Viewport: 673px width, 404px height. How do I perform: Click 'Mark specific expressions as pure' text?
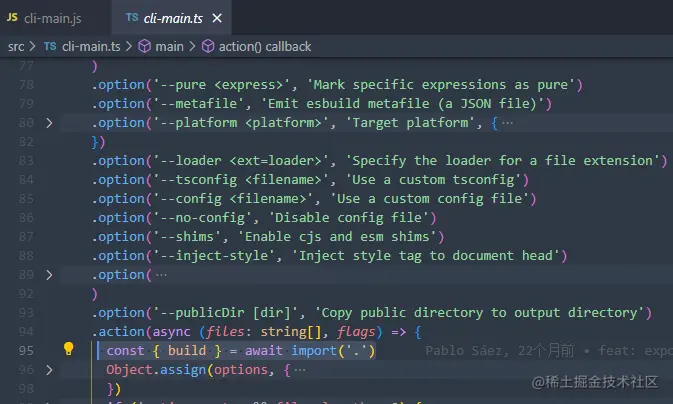(441, 85)
